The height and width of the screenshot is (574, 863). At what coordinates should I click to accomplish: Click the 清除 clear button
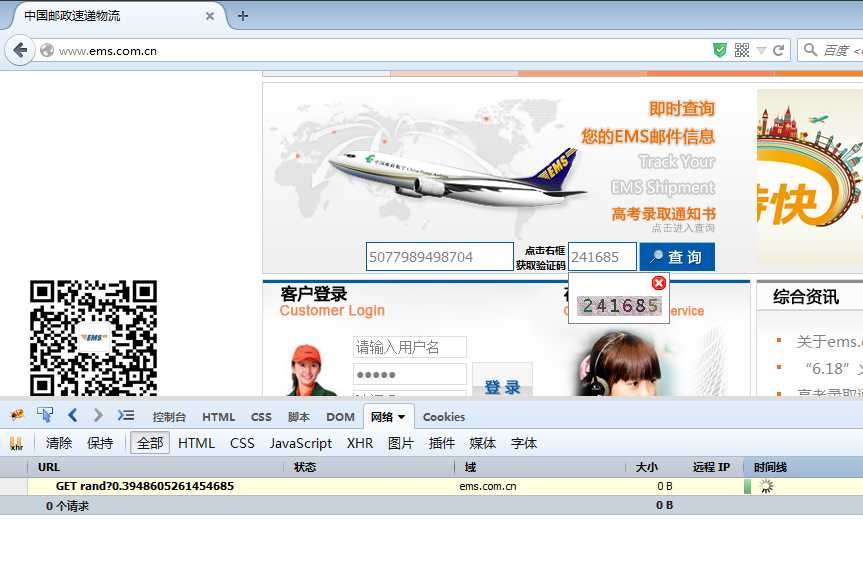click(x=59, y=443)
